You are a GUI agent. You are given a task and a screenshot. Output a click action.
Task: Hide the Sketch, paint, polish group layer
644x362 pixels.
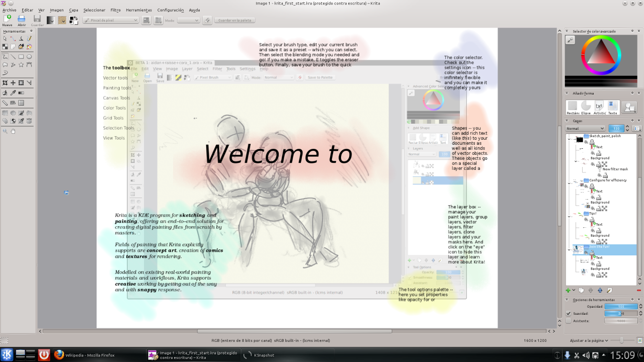pyautogui.click(x=586, y=142)
